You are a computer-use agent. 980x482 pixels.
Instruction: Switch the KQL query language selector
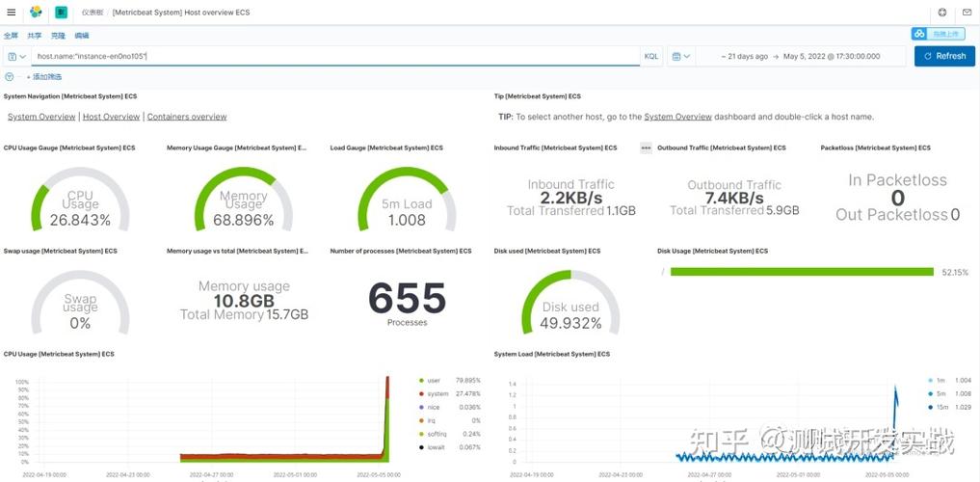[651, 56]
